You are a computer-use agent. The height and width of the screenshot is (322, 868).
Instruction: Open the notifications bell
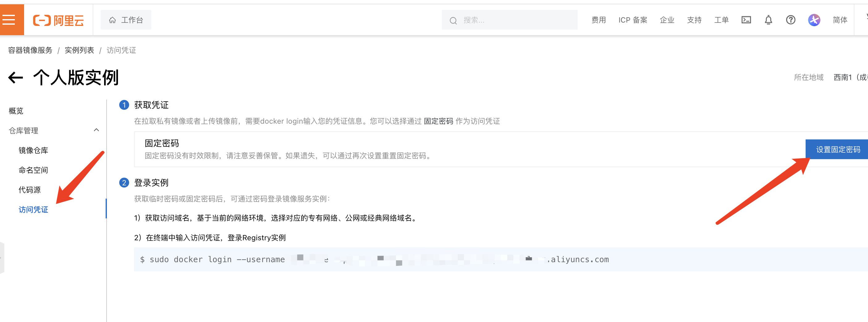tap(768, 20)
